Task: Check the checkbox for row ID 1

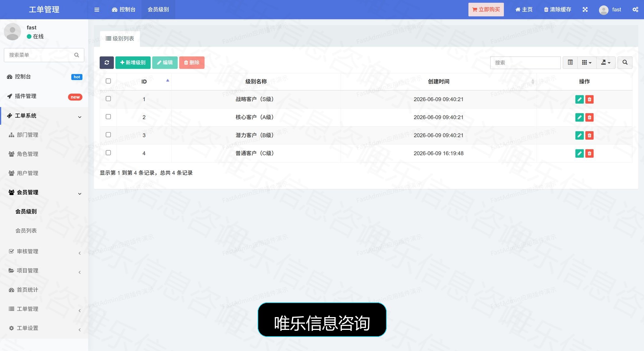Action: click(x=108, y=99)
